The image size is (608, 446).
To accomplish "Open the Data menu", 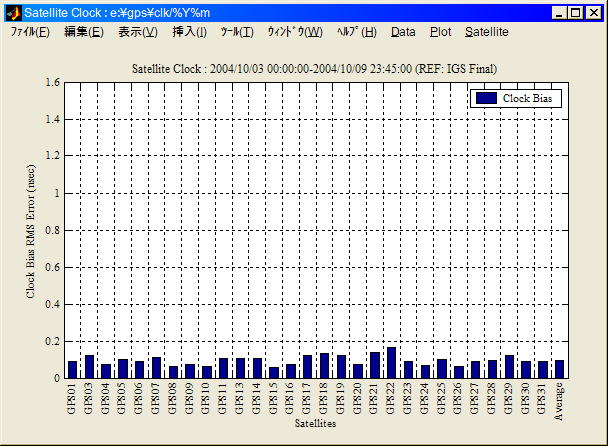I will tap(403, 32).
